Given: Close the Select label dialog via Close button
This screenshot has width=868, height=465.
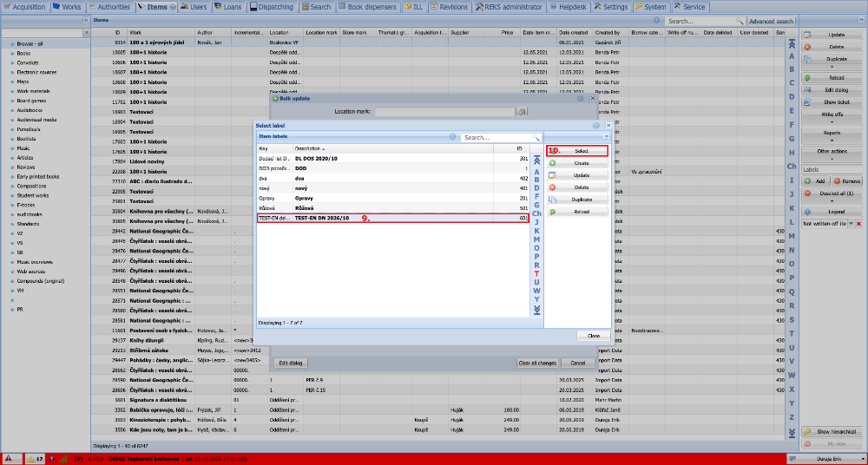Looking at the screenshot, I should (x=594, y=336).
